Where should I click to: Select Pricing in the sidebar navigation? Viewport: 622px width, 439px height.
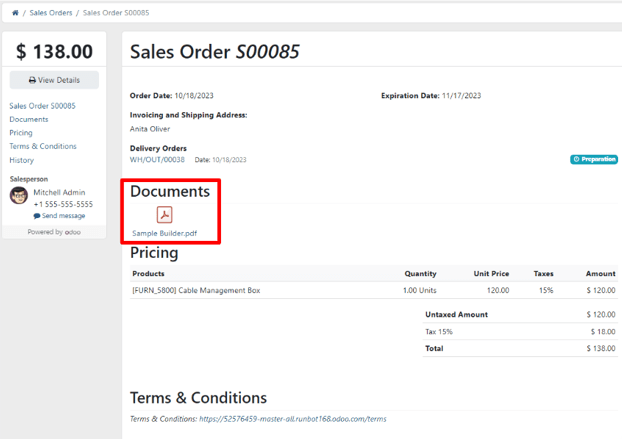(x=21, y=133)
